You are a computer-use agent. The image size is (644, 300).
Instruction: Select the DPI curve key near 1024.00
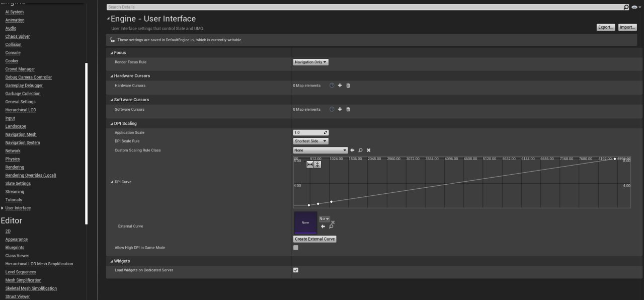[331, 202]
